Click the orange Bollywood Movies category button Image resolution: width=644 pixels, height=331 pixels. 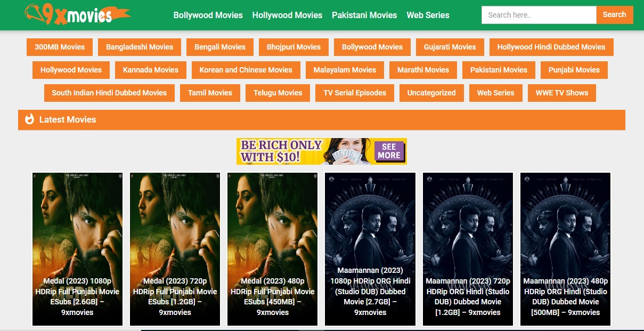(x=372, y=47)
